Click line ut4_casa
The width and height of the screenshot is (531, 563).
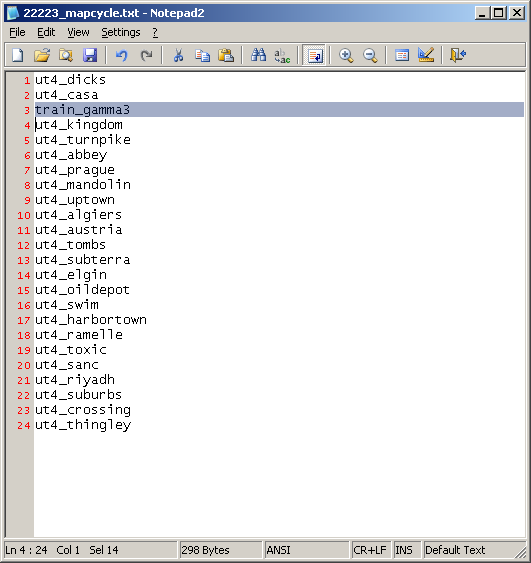pyautogui.click(x=66, y=95)
